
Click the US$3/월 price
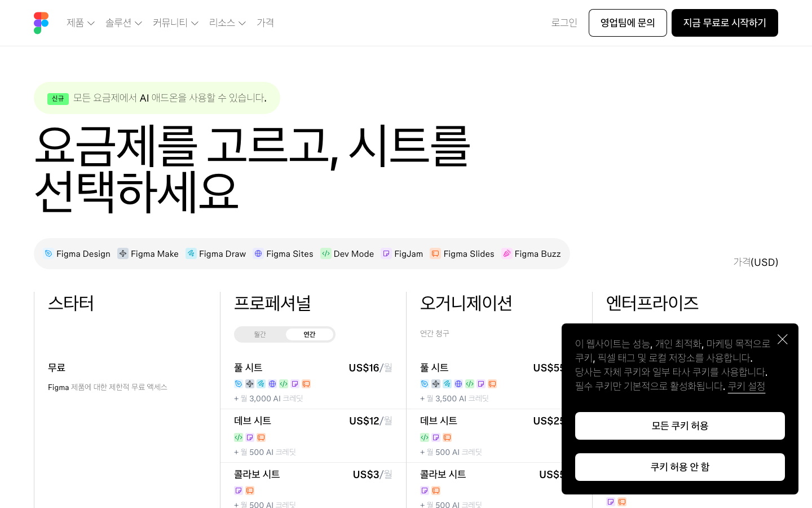(x=373, y=475)
